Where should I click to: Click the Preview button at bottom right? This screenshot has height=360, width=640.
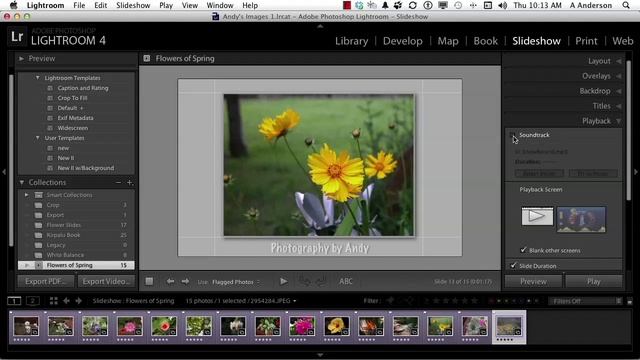533,281
